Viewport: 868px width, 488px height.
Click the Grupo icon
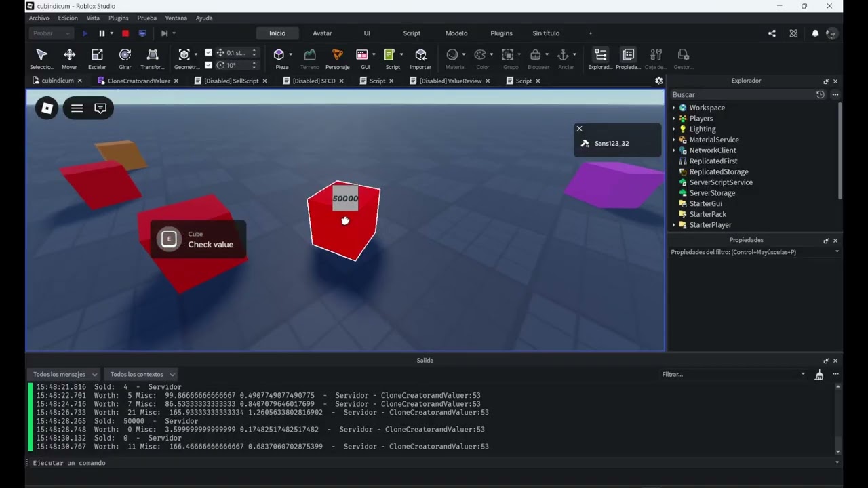pyautogui.click(x=508, y=55)
